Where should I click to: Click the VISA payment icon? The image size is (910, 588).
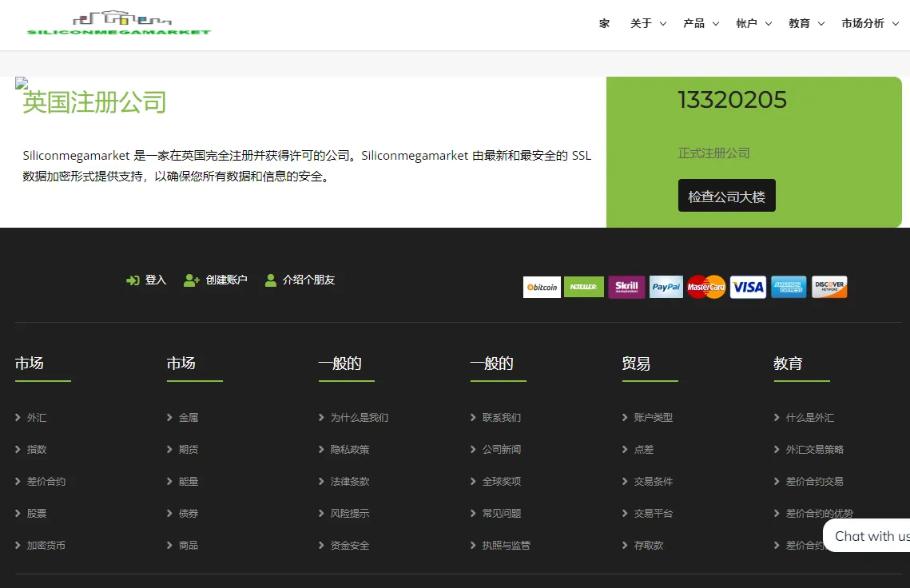click(748, 287)
